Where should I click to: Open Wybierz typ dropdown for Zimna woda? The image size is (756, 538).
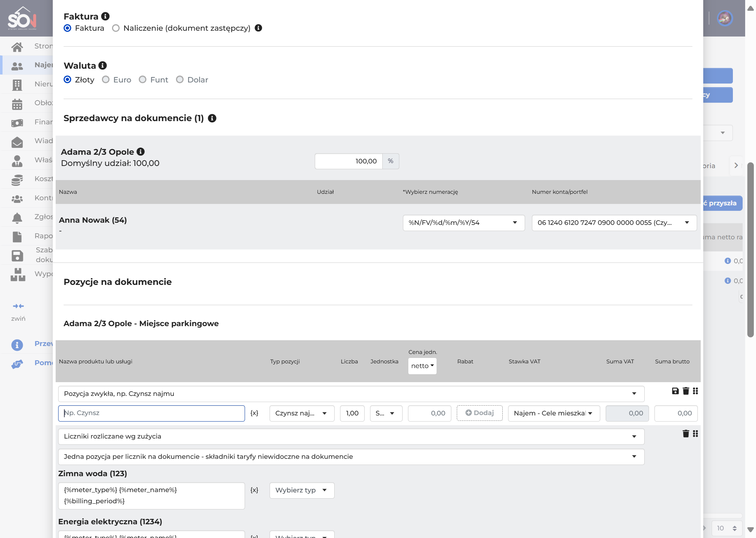click(302, 490)
